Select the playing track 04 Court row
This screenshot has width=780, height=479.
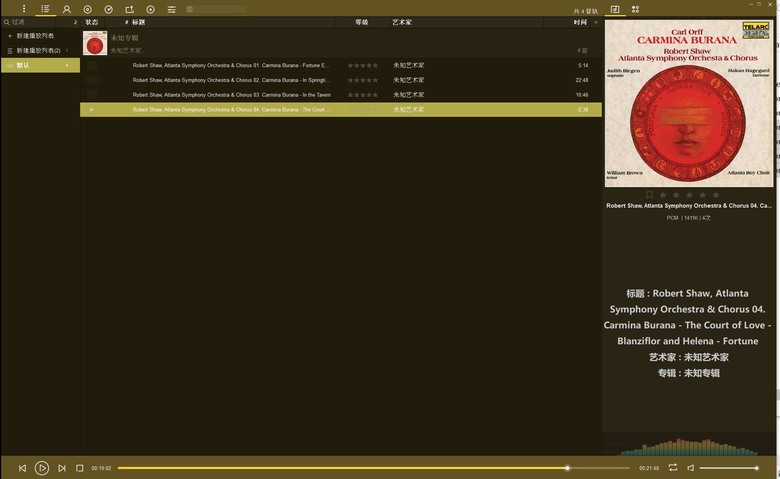click(341, 109)
